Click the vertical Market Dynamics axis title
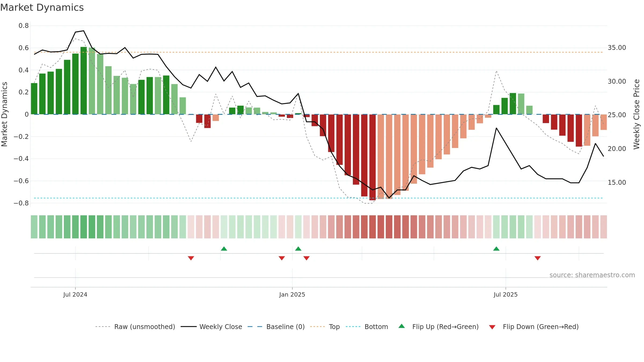 click(4, 114)
